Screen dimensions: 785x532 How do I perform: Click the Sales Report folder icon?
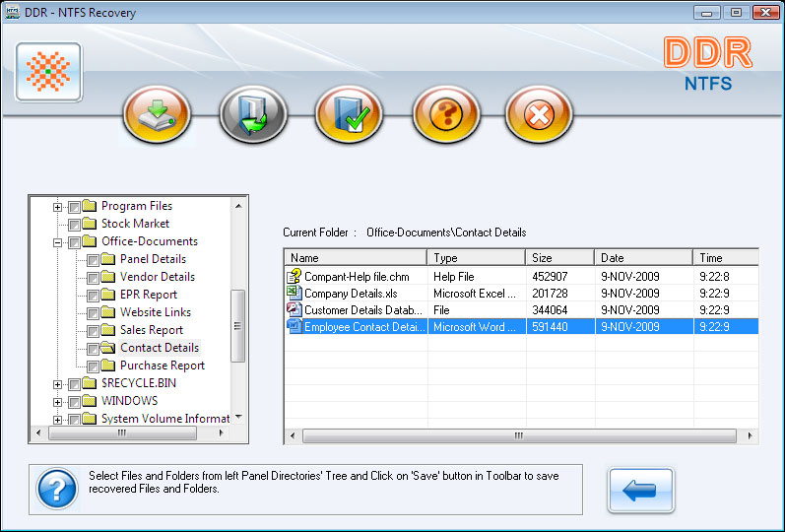[x=108, y=330]
